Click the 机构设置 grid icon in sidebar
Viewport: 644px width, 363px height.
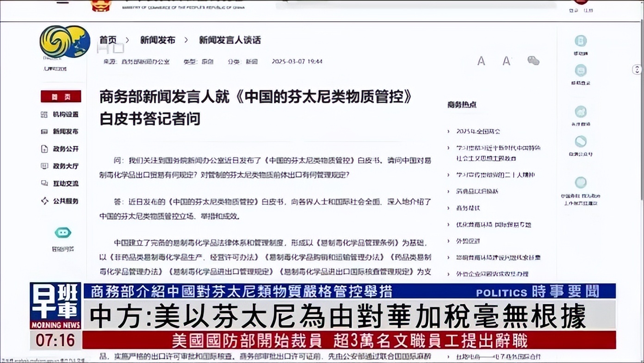point(44,114)
